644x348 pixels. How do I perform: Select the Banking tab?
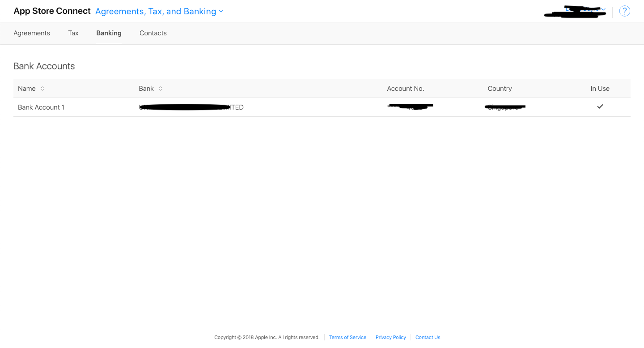[x=109, y=33]
